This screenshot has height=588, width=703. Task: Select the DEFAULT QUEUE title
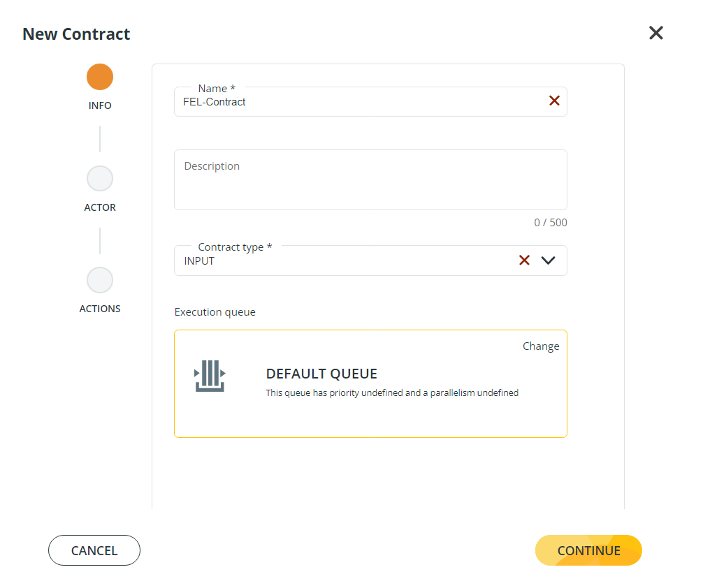point(321,374)
